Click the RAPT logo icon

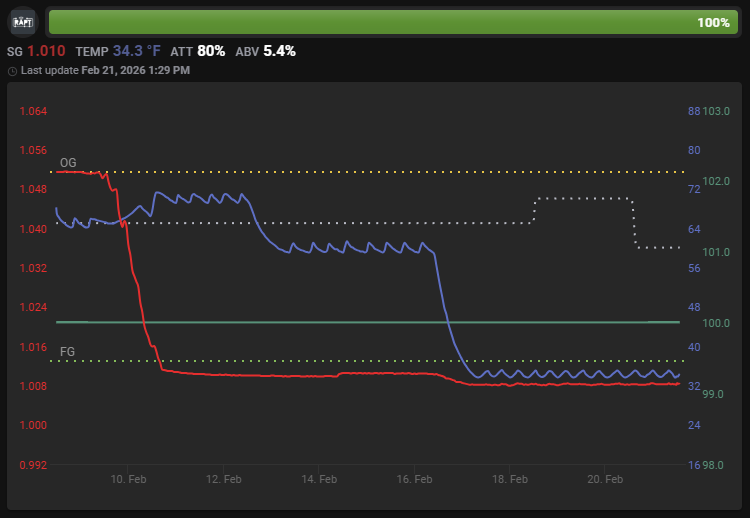22,22
